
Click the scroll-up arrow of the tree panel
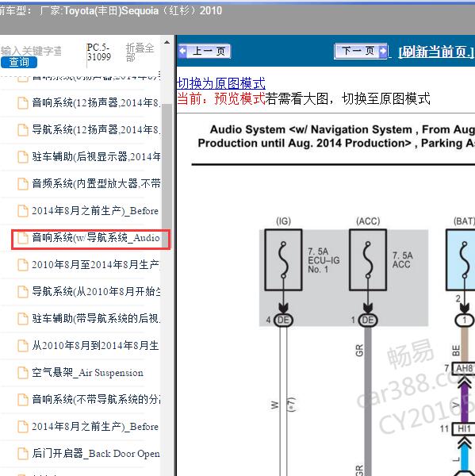point(167,42)
